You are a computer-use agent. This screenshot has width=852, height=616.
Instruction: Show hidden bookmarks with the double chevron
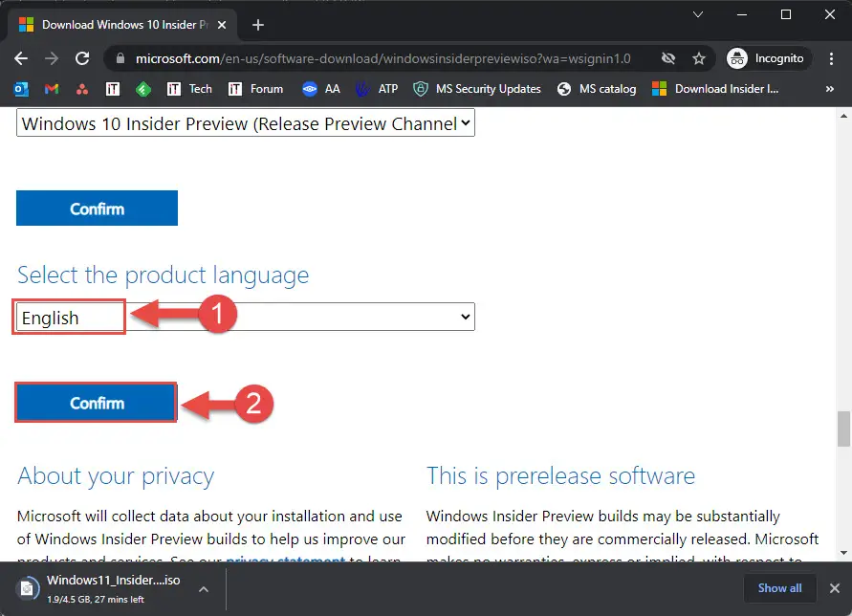pos(830,89)
